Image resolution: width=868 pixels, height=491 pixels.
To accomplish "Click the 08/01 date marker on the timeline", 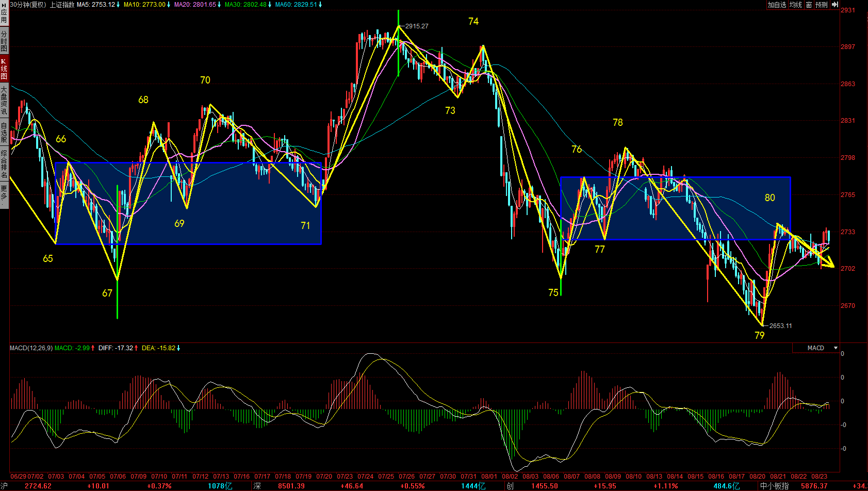I will click(489, 477).
